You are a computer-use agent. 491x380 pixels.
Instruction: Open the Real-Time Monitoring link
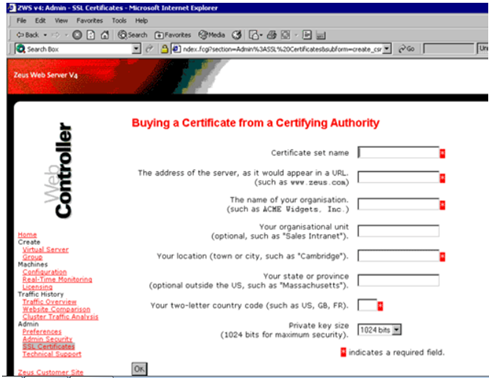tap(57, 279)
